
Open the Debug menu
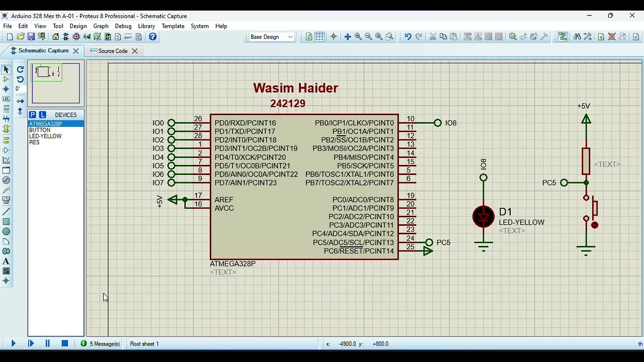(x=123, y=26)
